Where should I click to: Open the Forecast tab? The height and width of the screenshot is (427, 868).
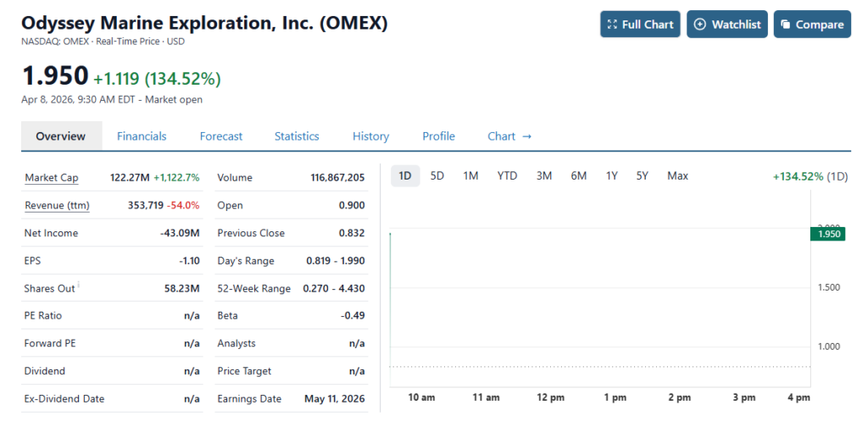click(x=221, y=136)
